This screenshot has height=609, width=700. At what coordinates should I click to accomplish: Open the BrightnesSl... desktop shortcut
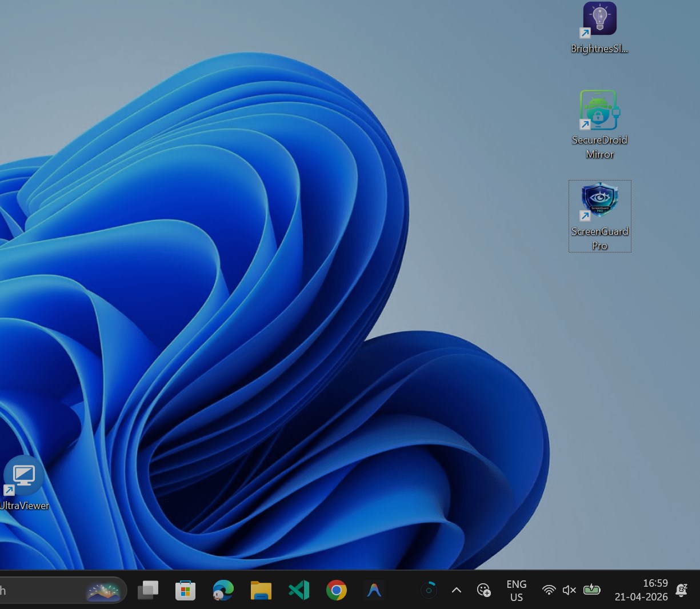click(x=599, y=28)
